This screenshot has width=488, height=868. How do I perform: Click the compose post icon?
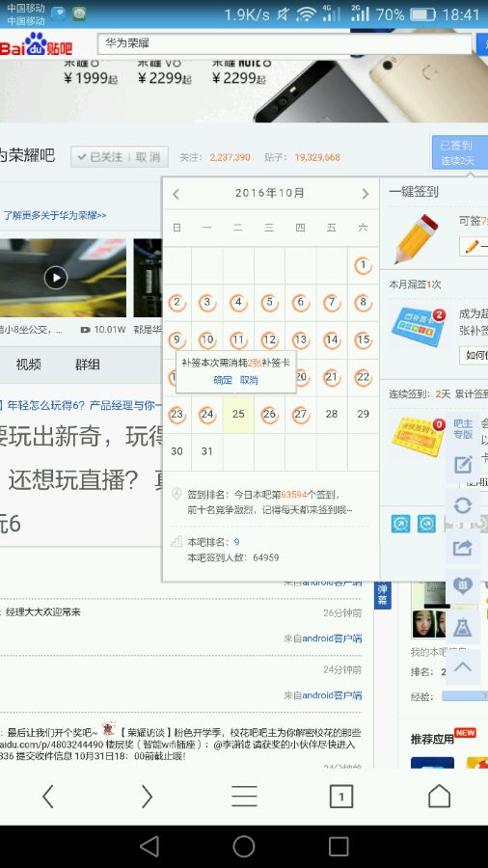(463, 465)
